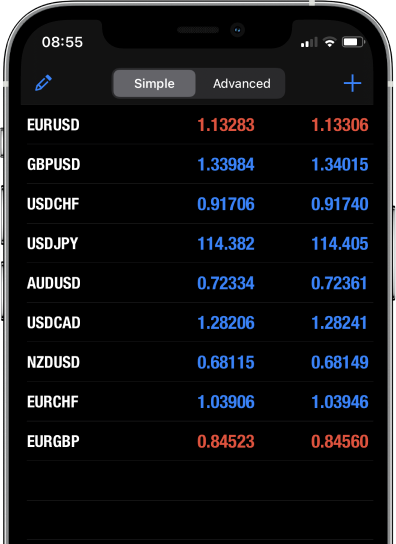Tap the Wi-Fi status icon

329,42
